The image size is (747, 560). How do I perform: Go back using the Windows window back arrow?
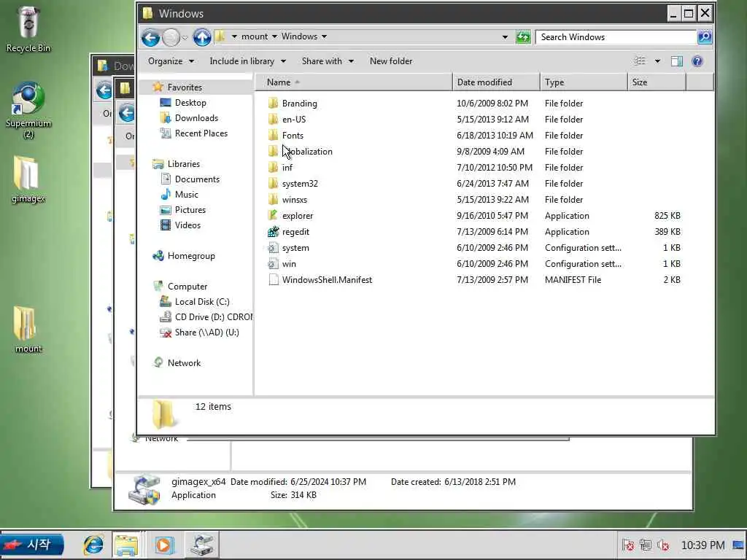150,37
